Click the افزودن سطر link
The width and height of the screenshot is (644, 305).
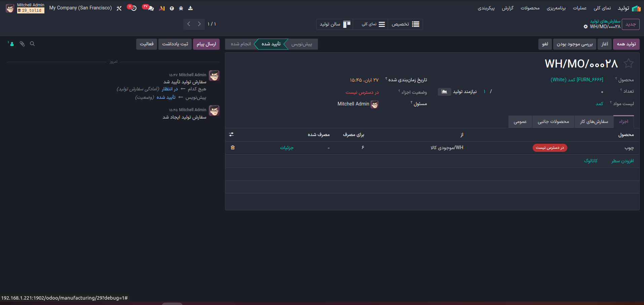tap(622, 161)
